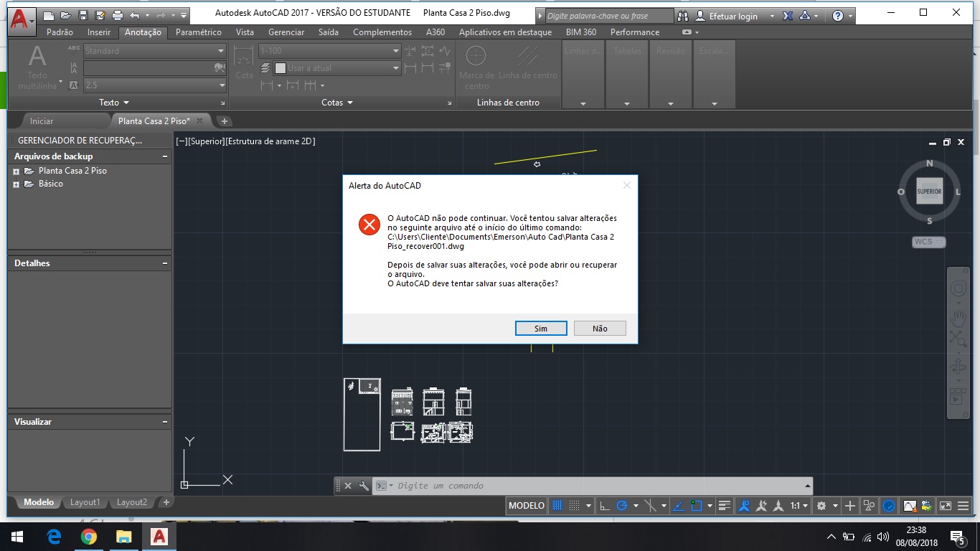
Task: Click the Save As icon in quick access toolbar
Action: coord(100,15)
